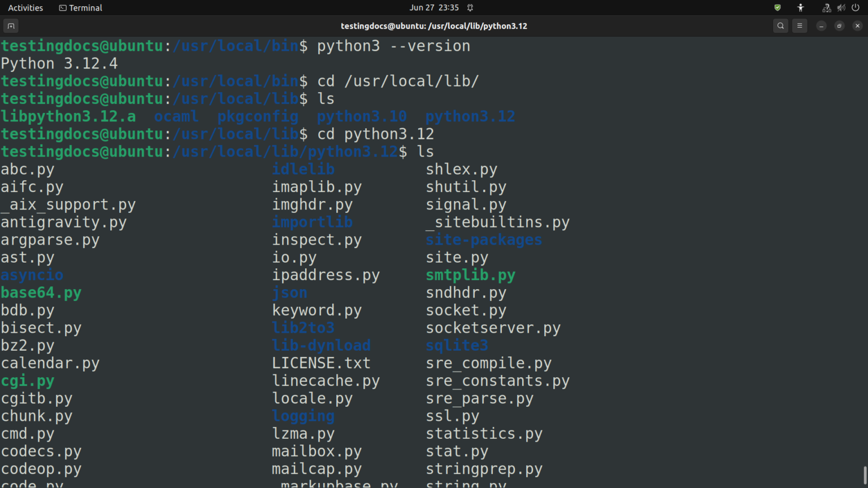Click the power icon in the system tray
This screenshot has width=868, height=488.
point(855,7)
